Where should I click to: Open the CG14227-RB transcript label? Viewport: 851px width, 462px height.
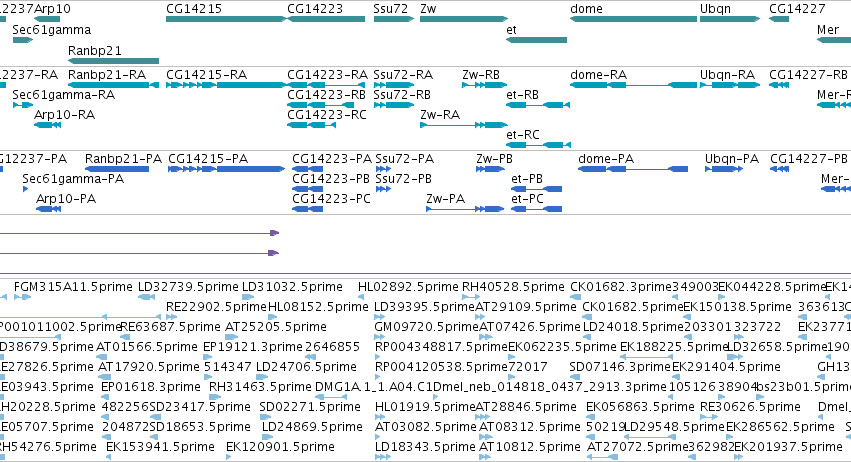click(x=808, y=74)
